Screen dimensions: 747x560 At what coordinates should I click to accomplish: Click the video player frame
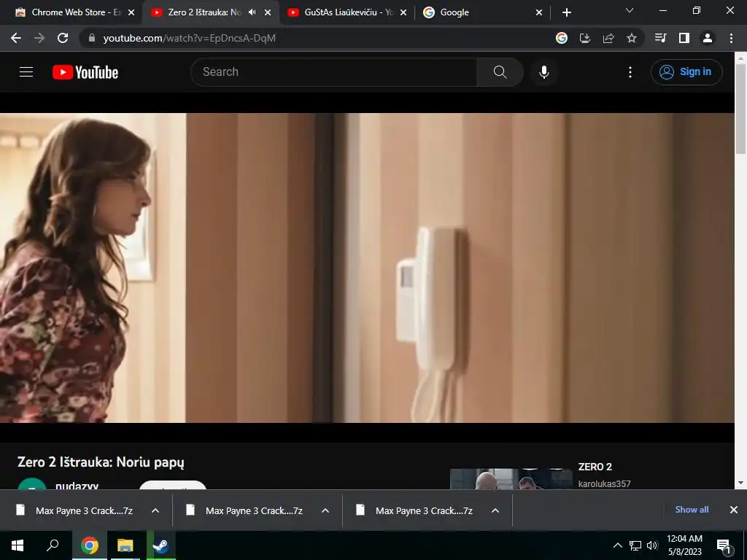pyautogui.click(x=367, y=268)
